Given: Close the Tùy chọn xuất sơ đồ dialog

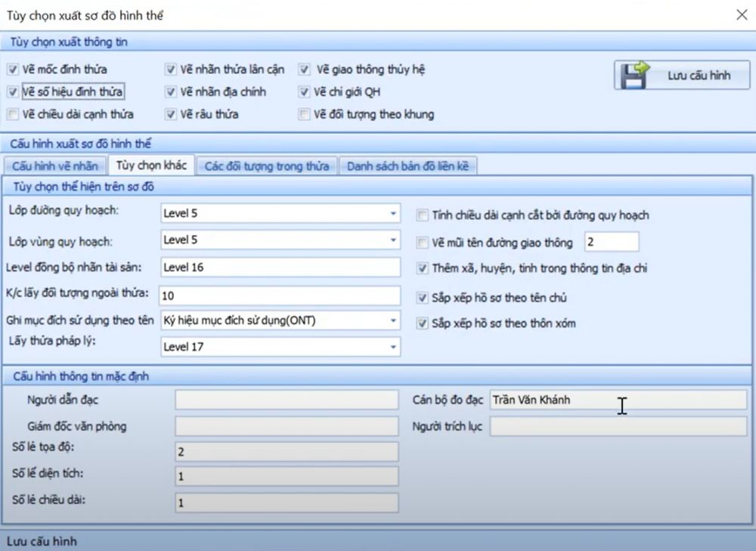Looking at the screenshot, I should point(742,14).
